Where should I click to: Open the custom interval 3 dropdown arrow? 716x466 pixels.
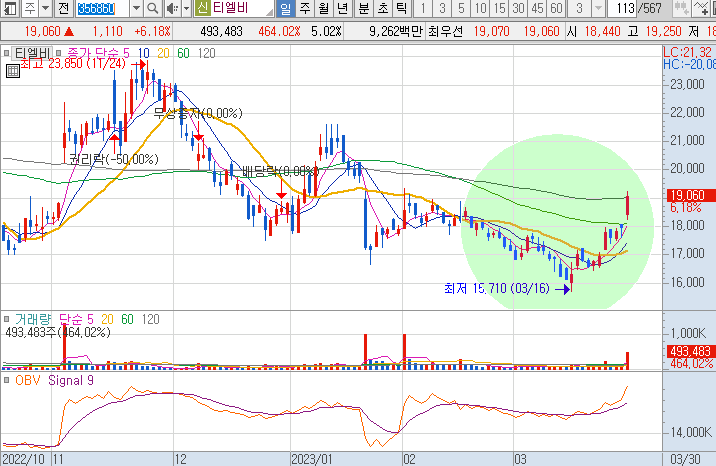[598, 8]
